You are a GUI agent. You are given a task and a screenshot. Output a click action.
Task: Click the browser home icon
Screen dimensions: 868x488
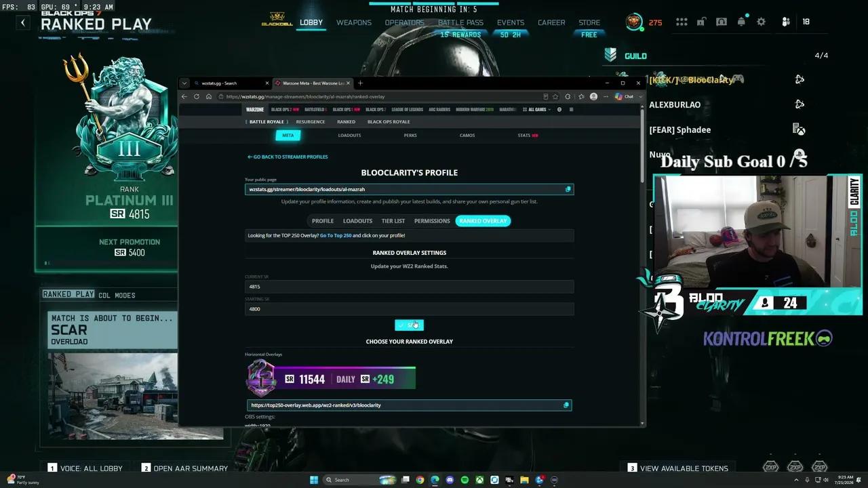click(x=208, y=96)
